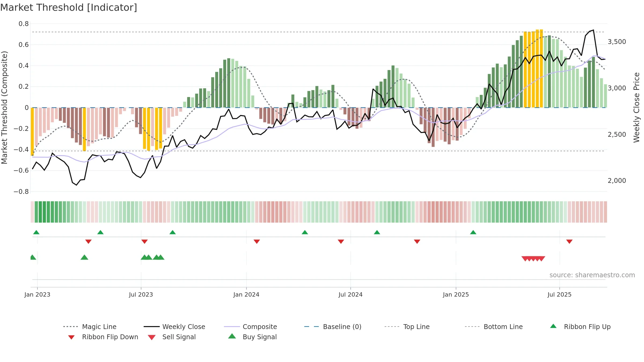
Task: Click the '−0.8' left axis tick
Action: pos(21,191)
